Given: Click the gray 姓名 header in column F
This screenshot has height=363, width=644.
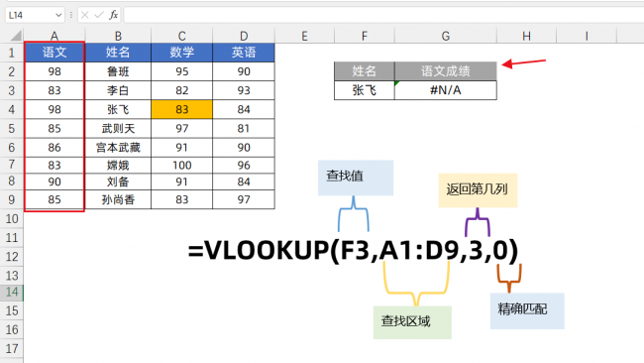Looking at the screenshot, I should (365, 71).
